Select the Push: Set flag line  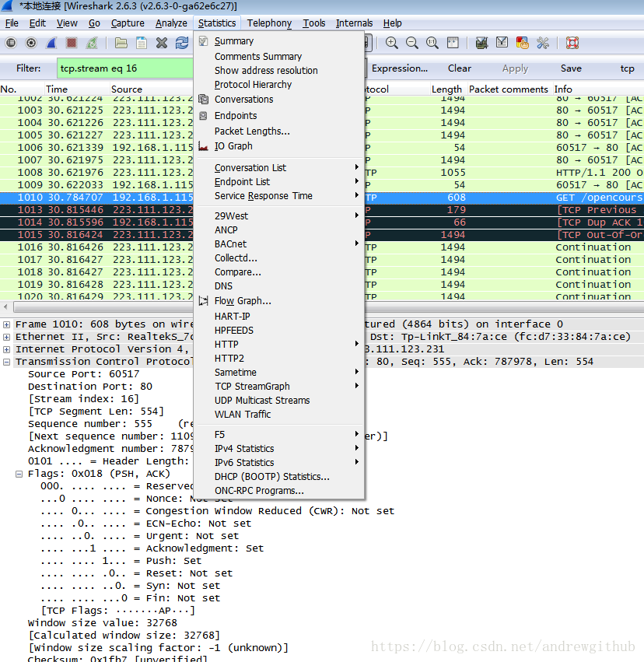point(121,561)
